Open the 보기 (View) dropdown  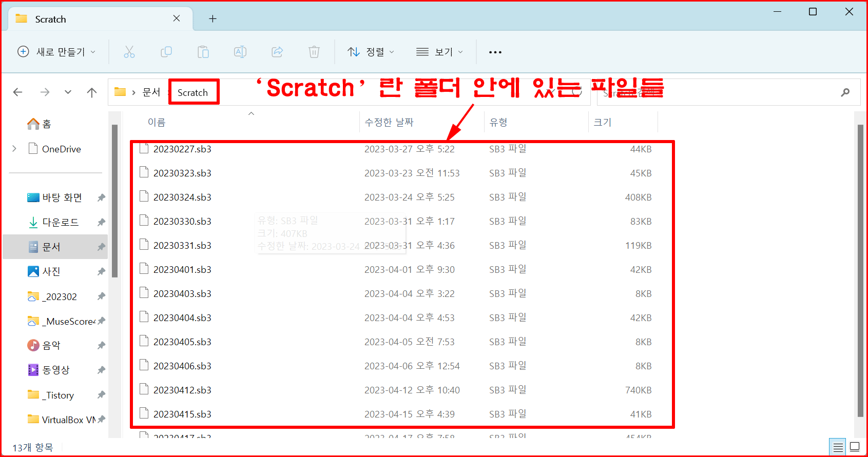point(439,52)
